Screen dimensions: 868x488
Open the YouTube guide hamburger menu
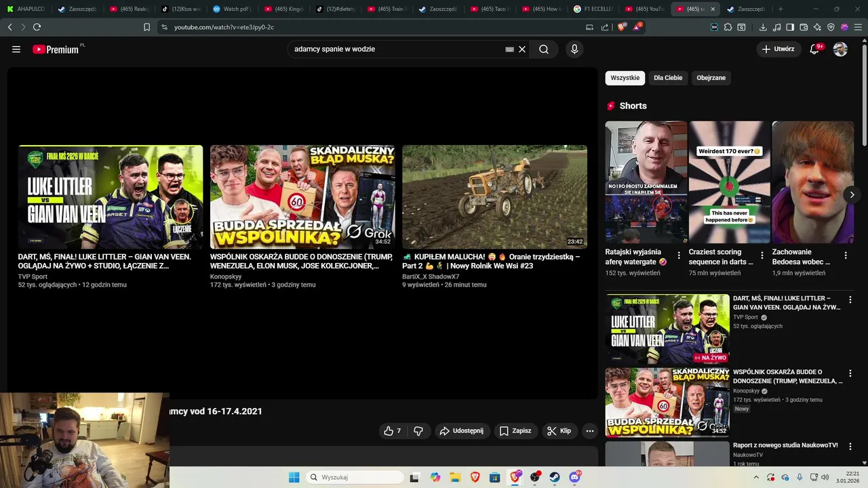pyautogui.click(x=16, y=49)
